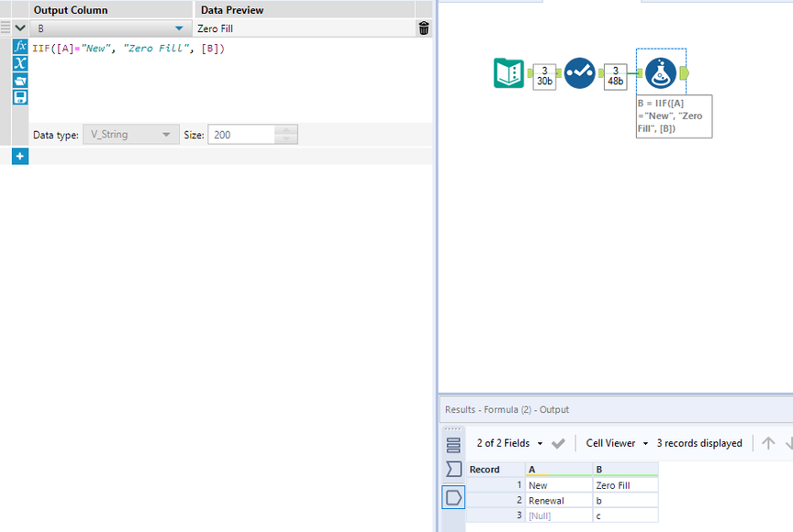Select the Renewal cell in column A
This screenshot has width=793, height=532.
559,500
